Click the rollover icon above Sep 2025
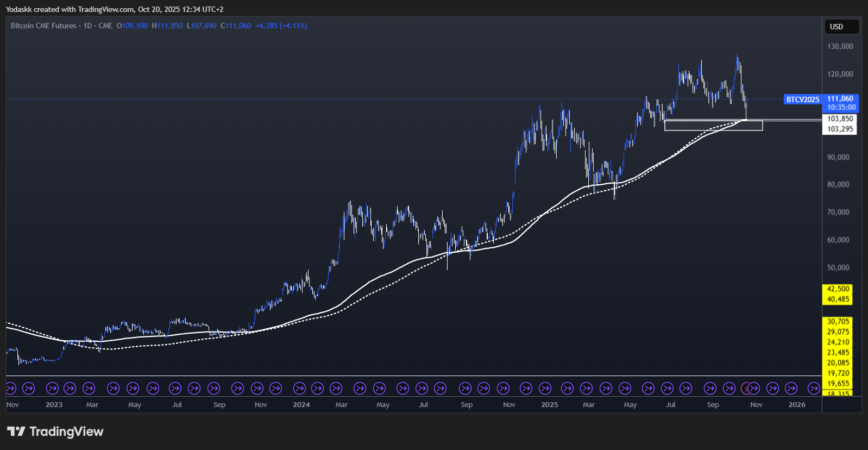Viewport: 868px width, 450px height. 710,389
